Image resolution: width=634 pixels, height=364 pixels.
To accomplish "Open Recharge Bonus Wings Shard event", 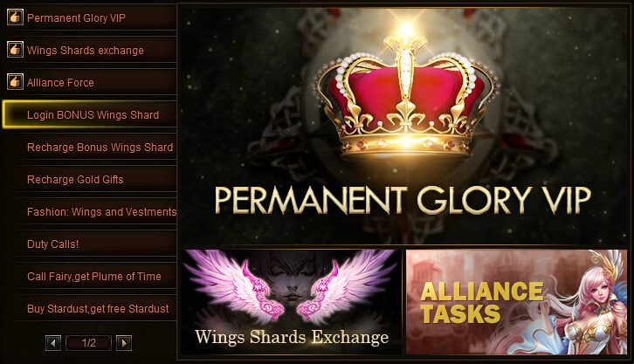I will click(x=94, y=147).
